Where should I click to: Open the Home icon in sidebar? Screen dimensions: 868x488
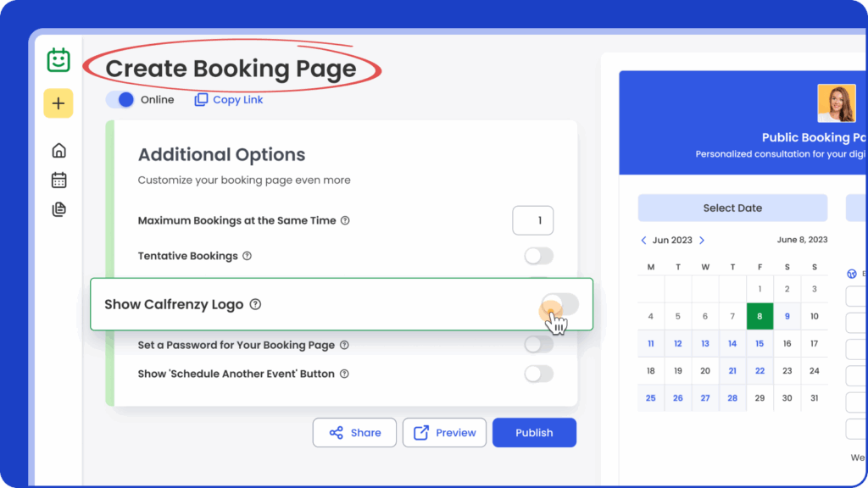[x=58, y=151]
